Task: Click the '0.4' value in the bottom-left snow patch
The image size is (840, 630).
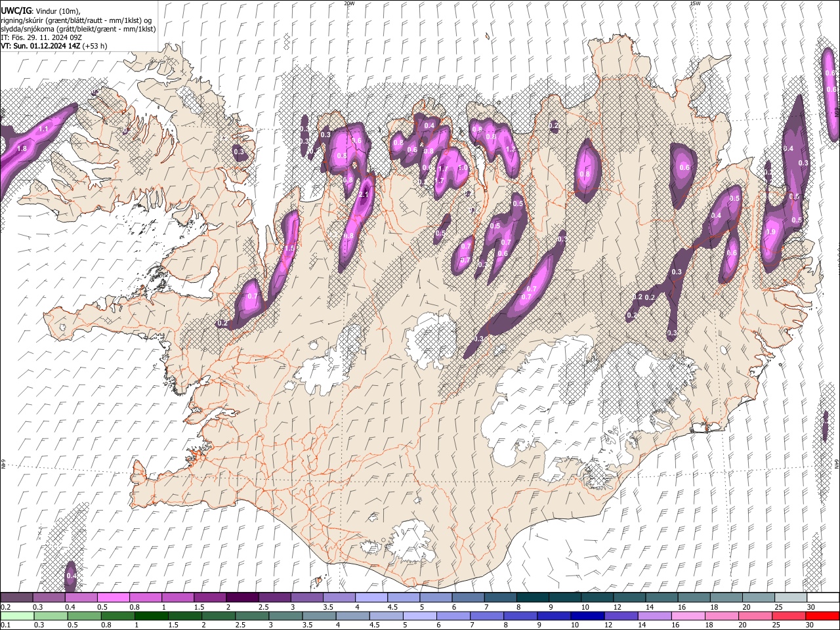Action: click(72, 576)
